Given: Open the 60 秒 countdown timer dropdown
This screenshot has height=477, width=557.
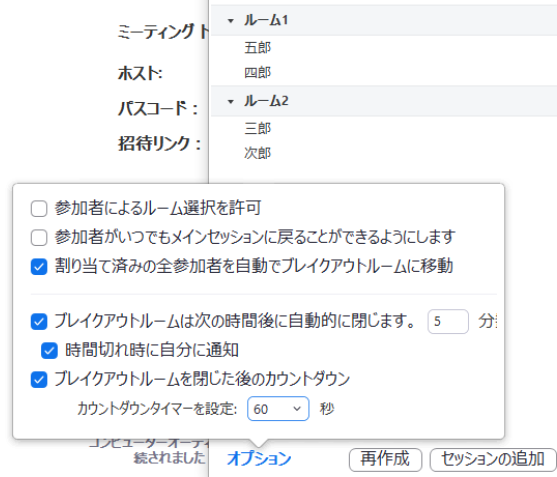Looking at the screenshot, I should pos(278,409).
